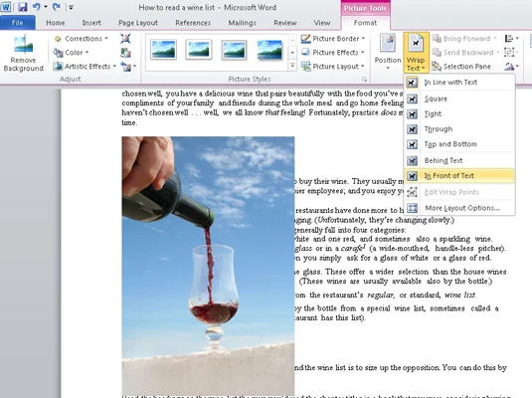Click the Compress Pictures icon
532x398 pixels.
pos(125,39)
